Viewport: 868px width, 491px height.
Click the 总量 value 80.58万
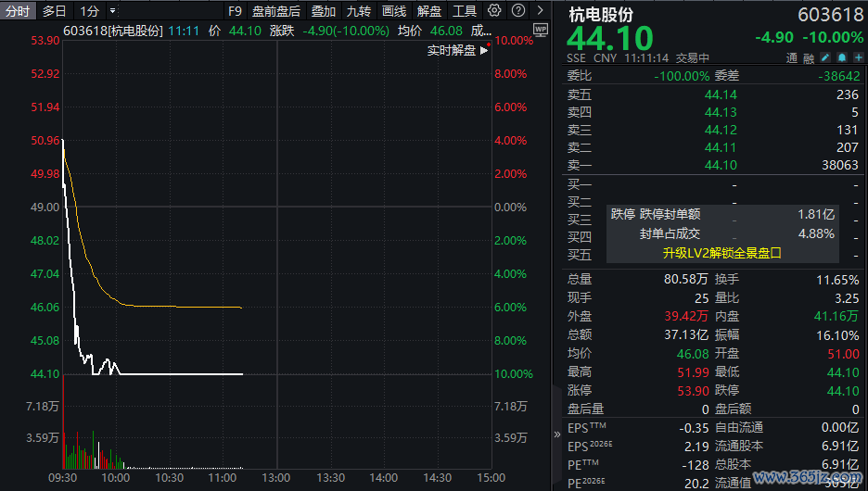pyautogui.click(x=686, y=279)
